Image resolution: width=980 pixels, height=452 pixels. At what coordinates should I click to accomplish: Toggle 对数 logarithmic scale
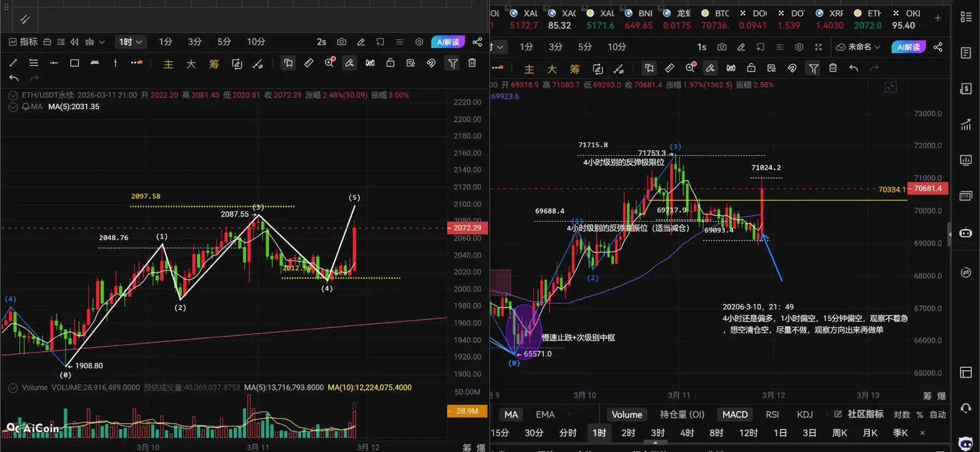click(x=902, y=414)
